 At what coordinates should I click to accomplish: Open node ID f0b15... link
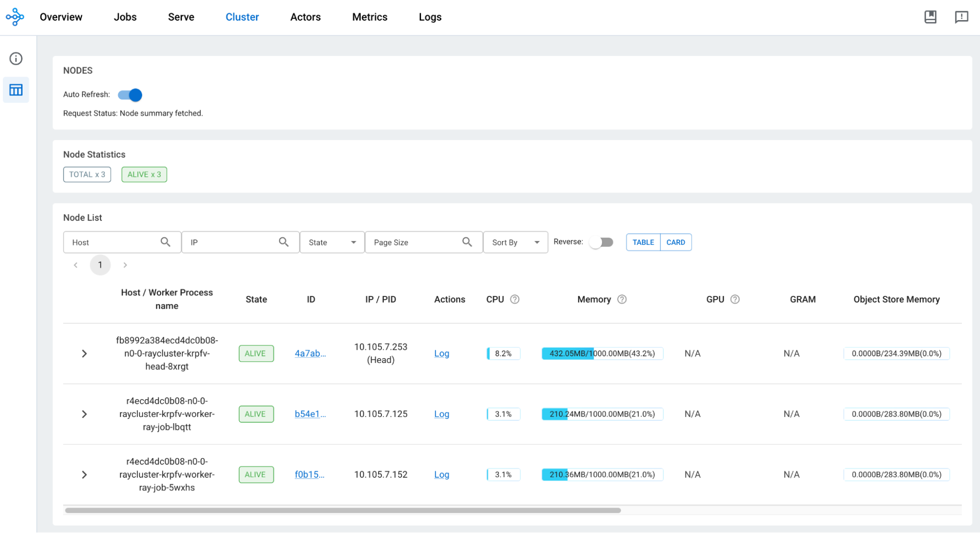[309, 474]
